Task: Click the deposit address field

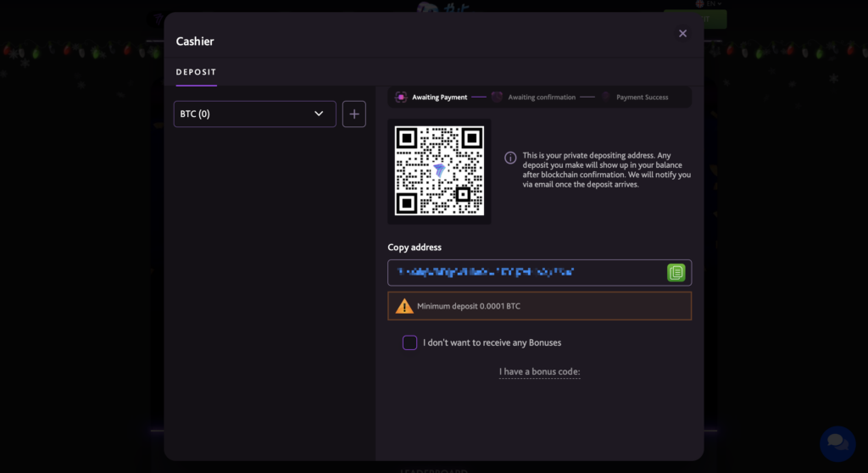Action: [540, 272]
